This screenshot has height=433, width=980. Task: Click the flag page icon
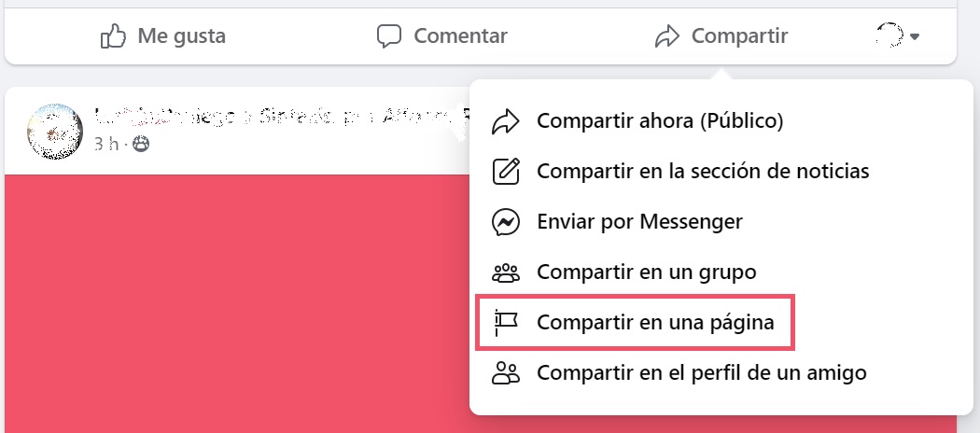coord(505,323)
